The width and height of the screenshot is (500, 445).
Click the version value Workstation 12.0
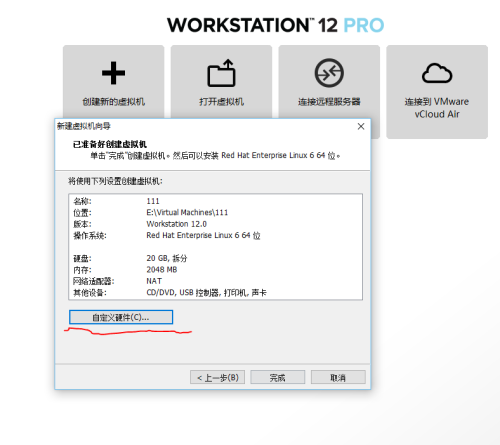[x=176, y=224]
